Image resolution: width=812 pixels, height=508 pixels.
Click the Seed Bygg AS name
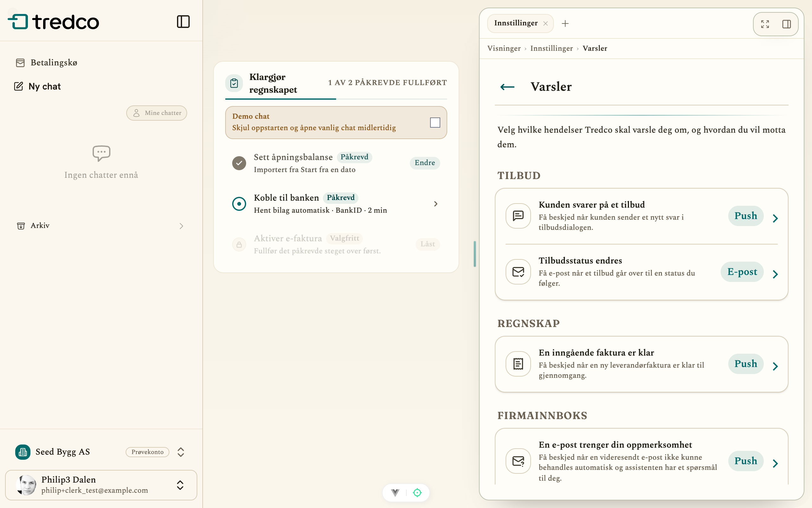63,452
